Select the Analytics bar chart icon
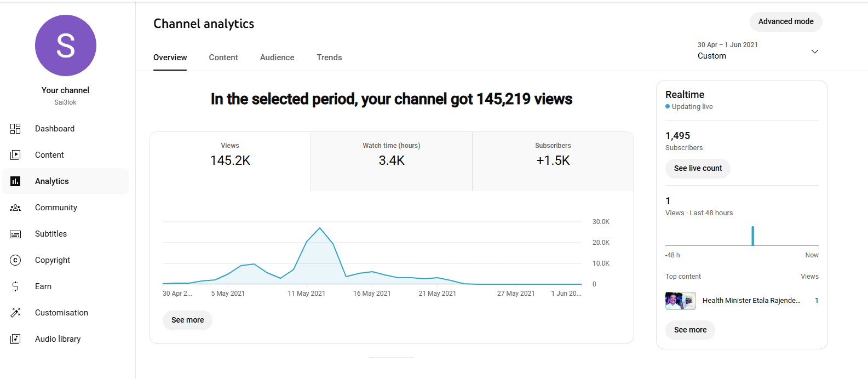868x379 pixels. pyautogui.click(x=15, y=181)
